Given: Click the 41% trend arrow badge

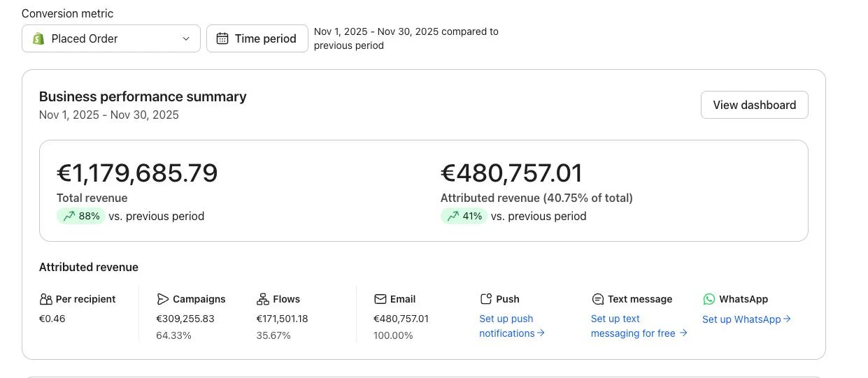Looking at the screenshot, I should [464, 216].
